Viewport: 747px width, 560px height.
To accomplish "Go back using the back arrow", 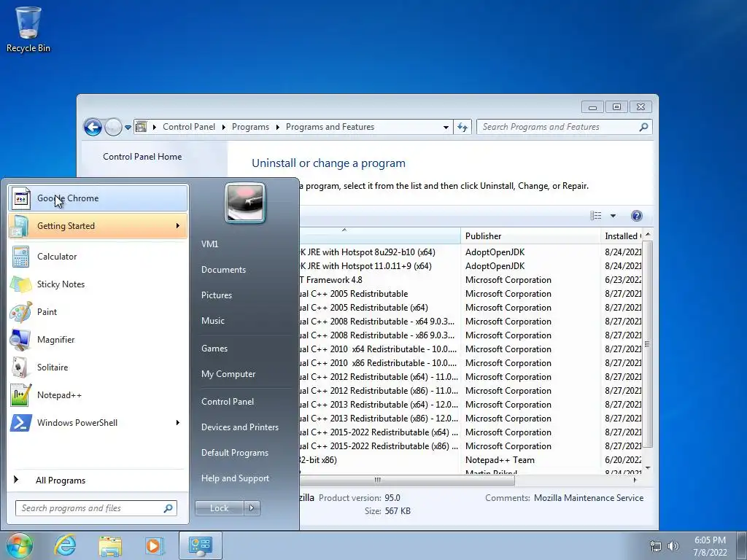I will [93, 127].
